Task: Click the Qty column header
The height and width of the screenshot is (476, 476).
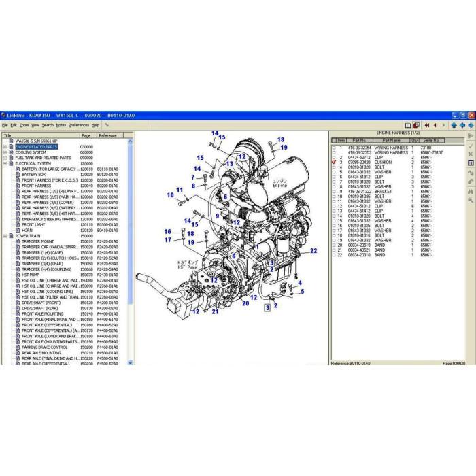Action: coord(414,140)
